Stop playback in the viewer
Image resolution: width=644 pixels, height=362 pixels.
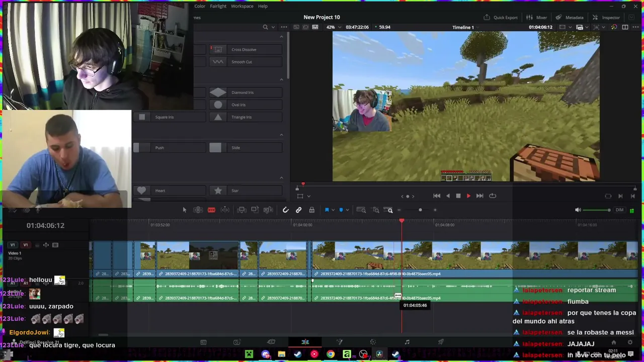(x=458, y=196)
